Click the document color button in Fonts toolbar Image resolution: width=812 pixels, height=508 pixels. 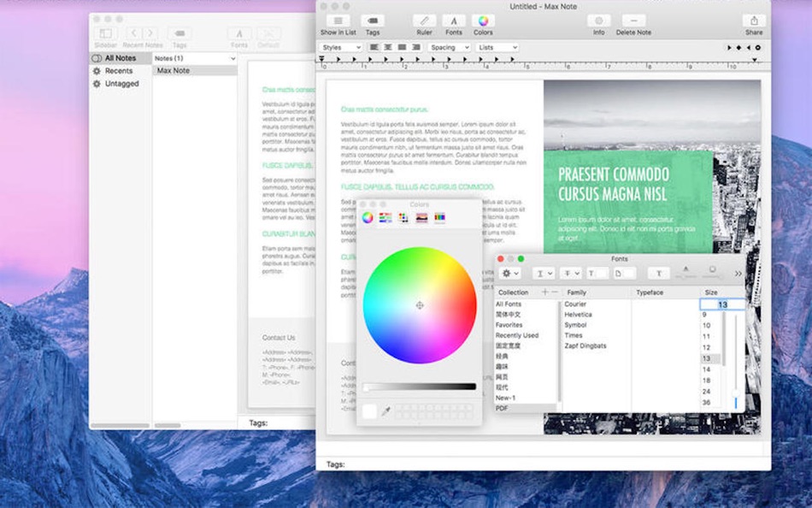[624, 273]
